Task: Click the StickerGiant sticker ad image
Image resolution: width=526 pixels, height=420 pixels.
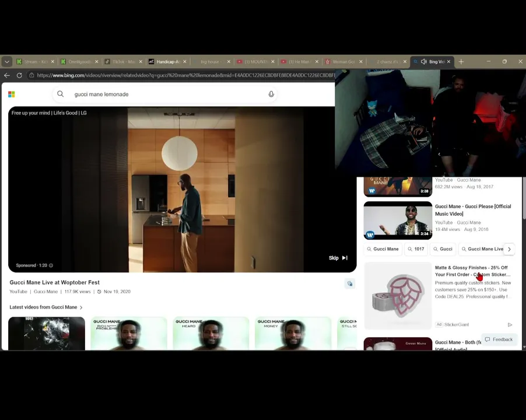Action: [x=398, y=296]
